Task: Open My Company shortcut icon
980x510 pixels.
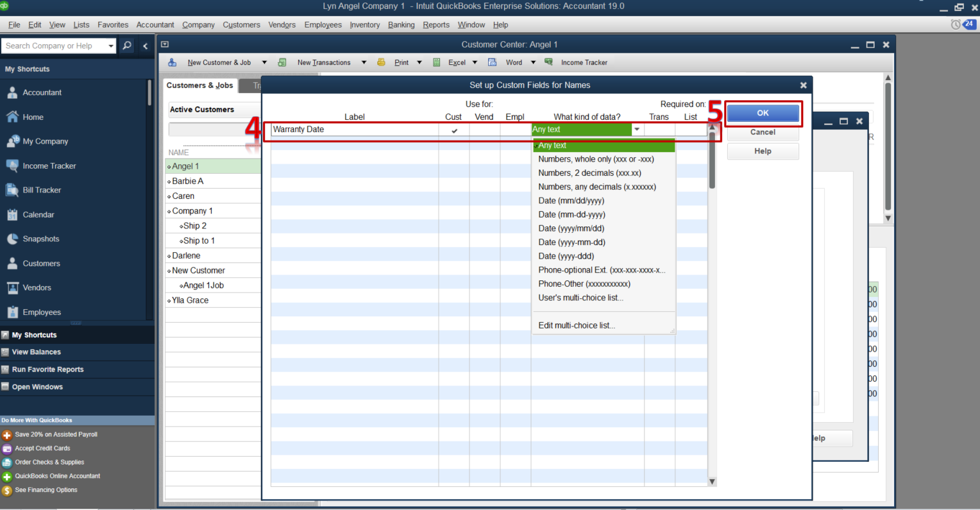Action: point(12,141)
